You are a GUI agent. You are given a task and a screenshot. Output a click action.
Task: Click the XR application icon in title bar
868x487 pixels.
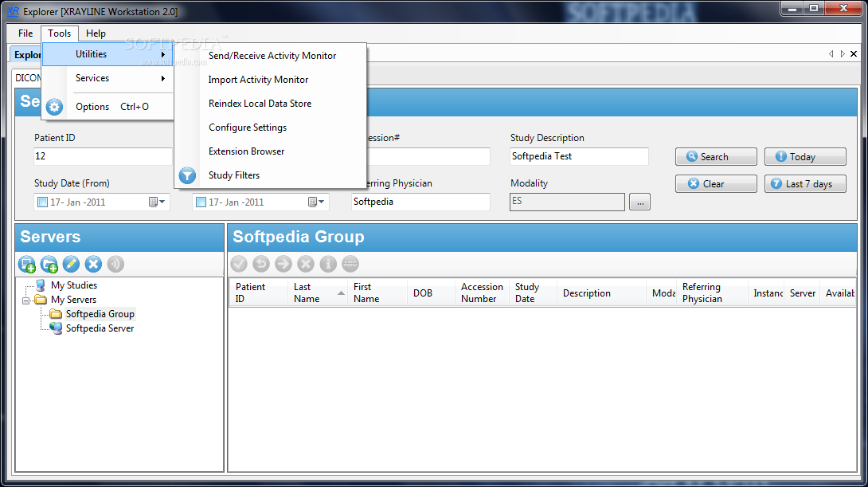coord(13,11)
